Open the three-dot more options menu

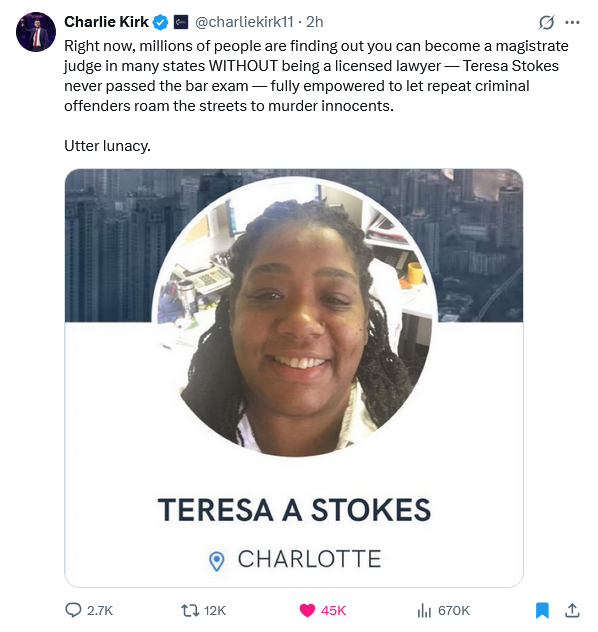click(x=572, y=22)
